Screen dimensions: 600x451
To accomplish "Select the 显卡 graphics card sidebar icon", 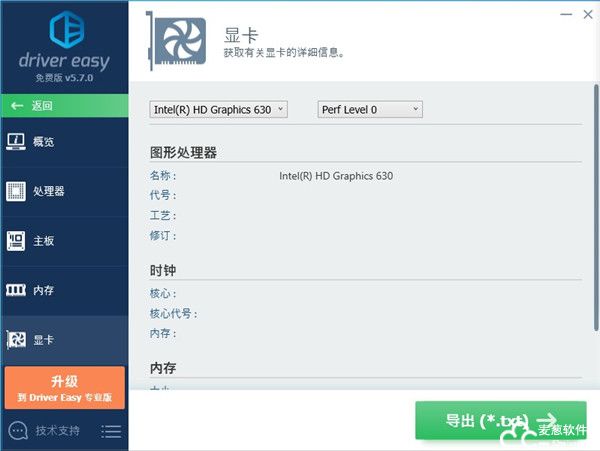I will (x=16, y=340).
